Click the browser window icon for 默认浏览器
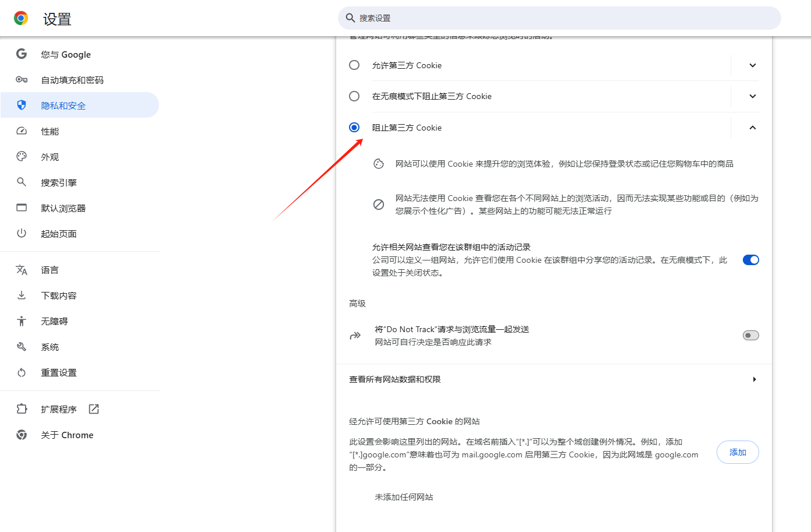The width and height of the screenshot is (811, 532). pyautogui.click(x=22, y=207)
